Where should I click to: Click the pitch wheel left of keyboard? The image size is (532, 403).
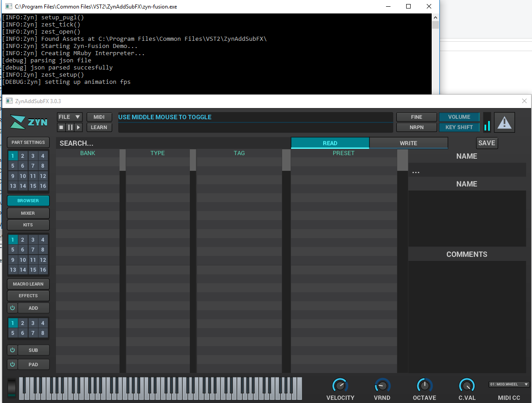coord(12,388)
